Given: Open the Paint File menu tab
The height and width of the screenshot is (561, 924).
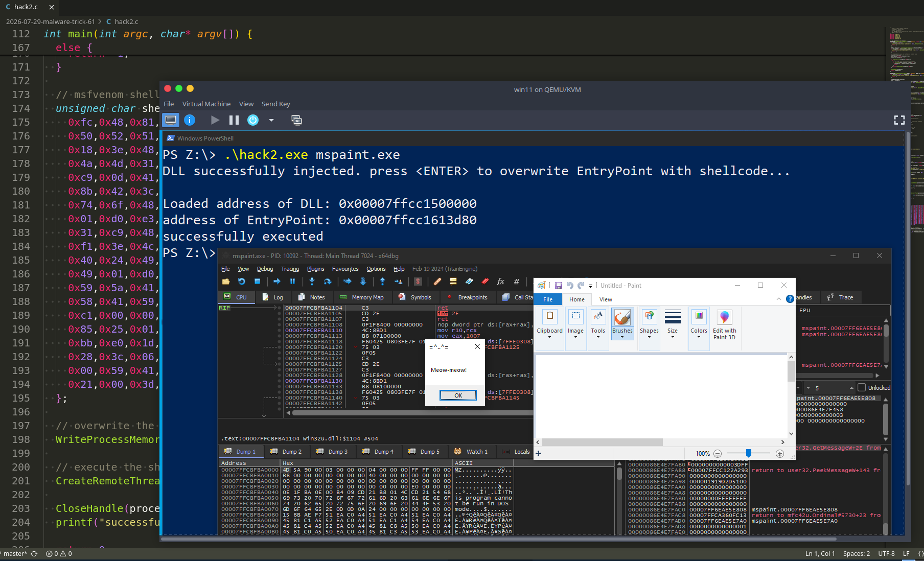Looking at the screenshot, I should [548, 299].
